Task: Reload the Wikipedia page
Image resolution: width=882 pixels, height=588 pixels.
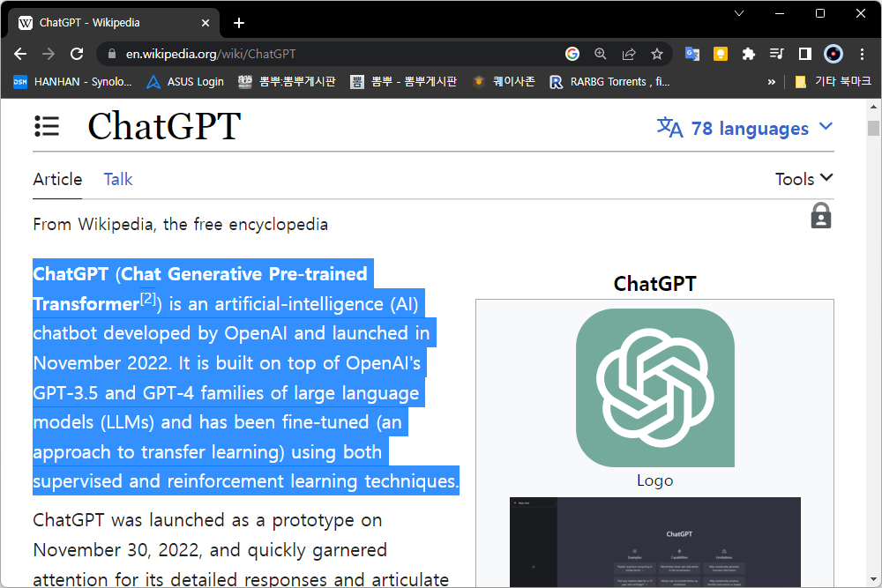Action: (77, 54)
